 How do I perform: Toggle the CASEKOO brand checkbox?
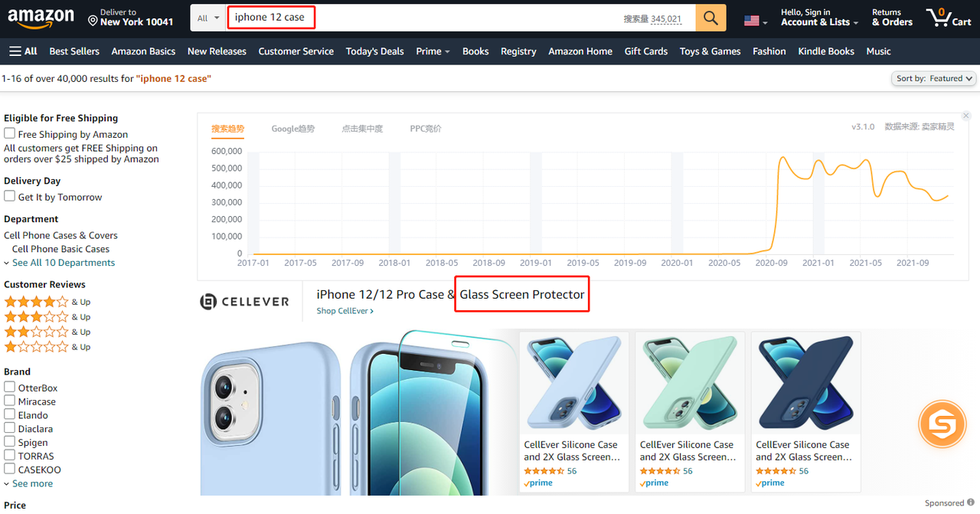[x=10, y=469]
